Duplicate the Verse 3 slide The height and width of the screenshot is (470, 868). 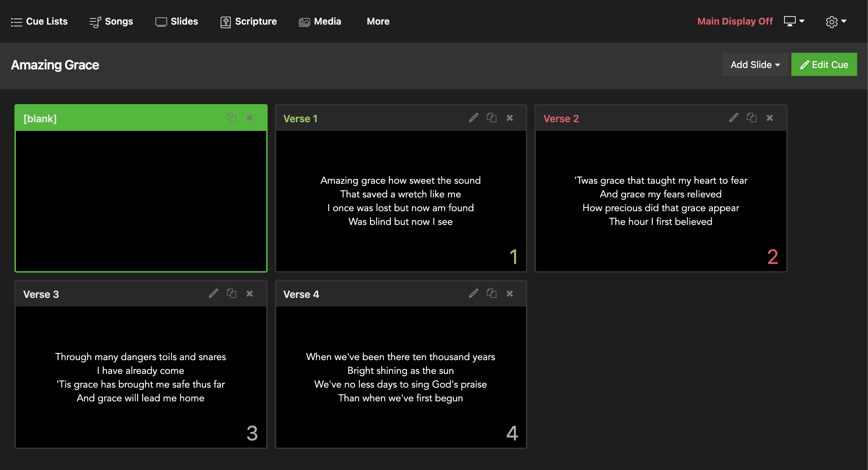[231, 294]
